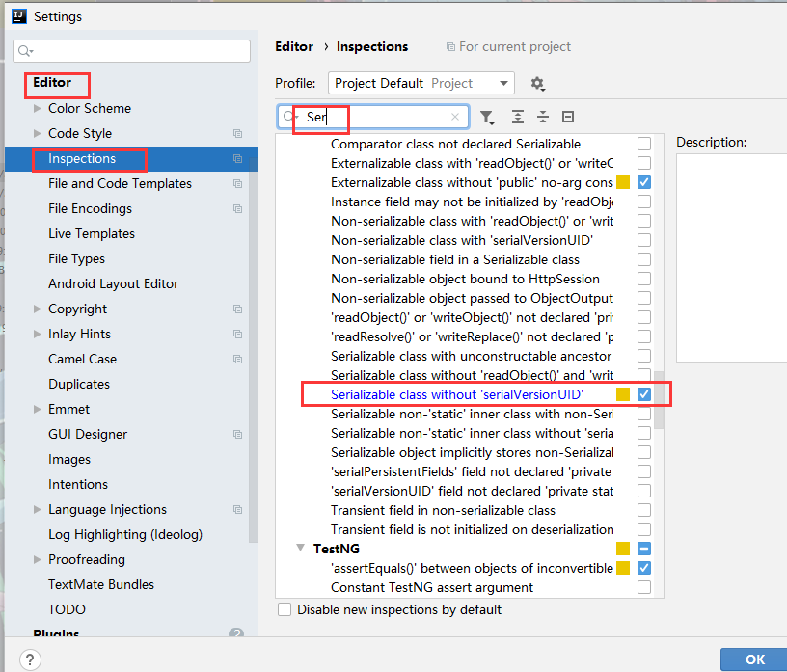Viewport: 787px width, 672px height.
Task: Select Inspections in the settings tree
Action: 131,158
